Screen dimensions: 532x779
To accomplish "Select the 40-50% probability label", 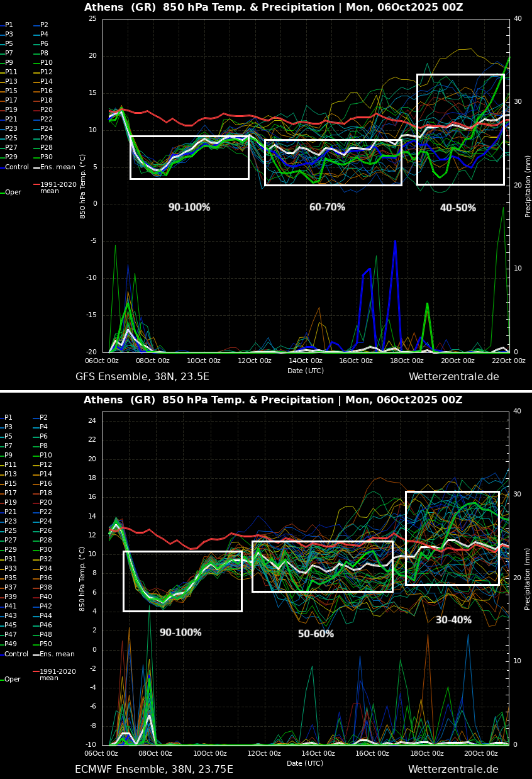I will click(458, 208).
